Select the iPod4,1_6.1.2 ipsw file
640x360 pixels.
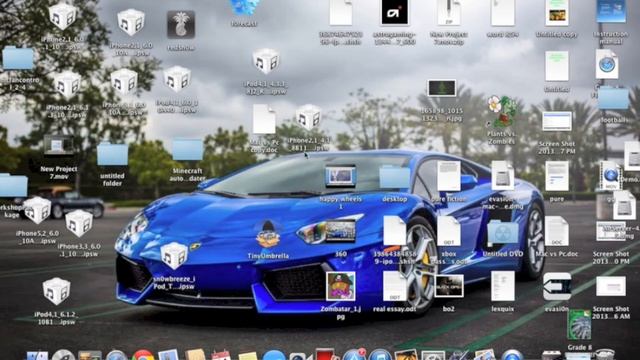pos(56,292)
